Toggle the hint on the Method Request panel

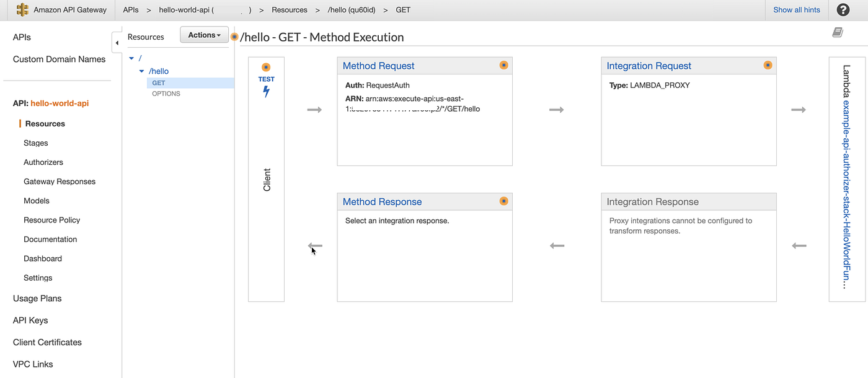click(x=503, y=64)
